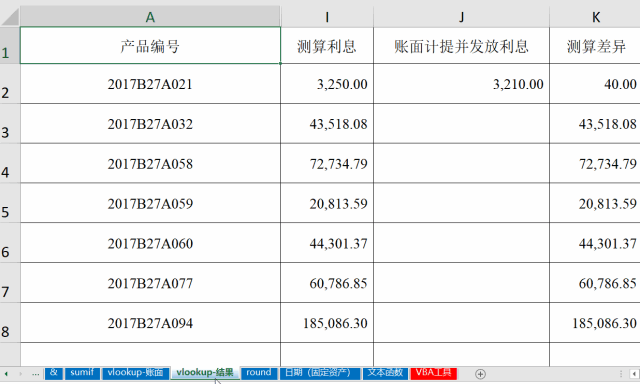640x384 pixels.
Task: Click column K cell showing 20,813.59
Action: point(595,203)
